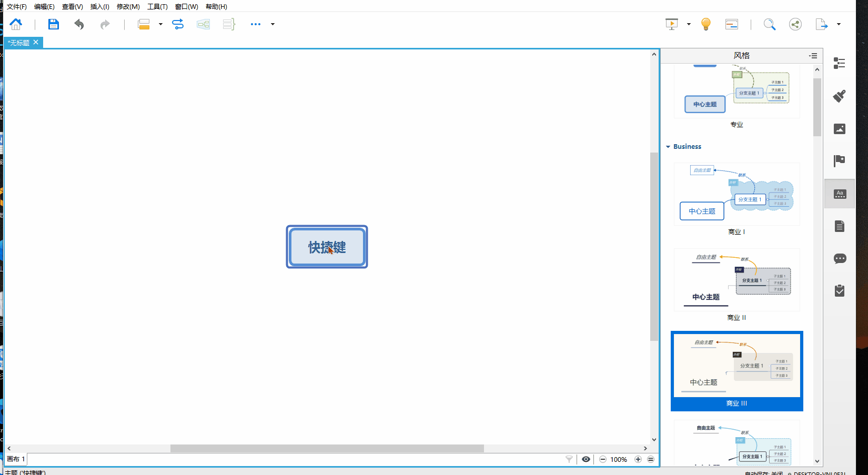Image resolution: width=868 pixels, height=475 pixels.
Task: Click the zoom in plus button
Action: click(x=638, y=459)
